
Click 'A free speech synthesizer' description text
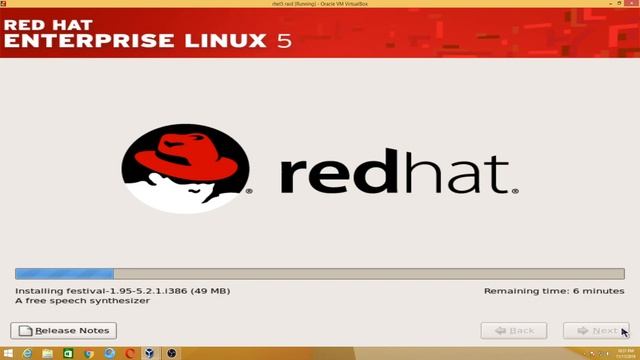(x=82, y=301)
